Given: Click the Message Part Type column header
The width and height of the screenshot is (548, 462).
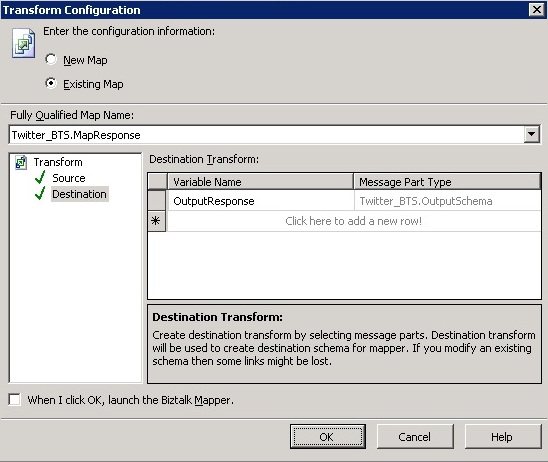Looking at the screenshot, I should coord(447,182).
